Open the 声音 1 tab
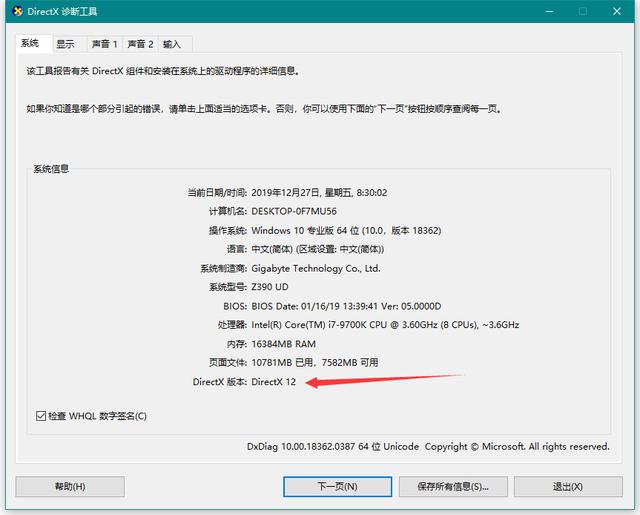 (104, 44)
